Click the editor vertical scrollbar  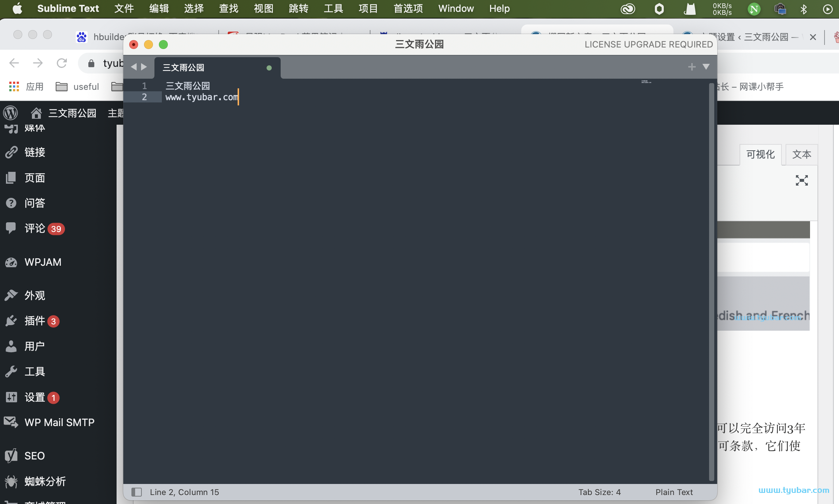(x=711, y=282)
